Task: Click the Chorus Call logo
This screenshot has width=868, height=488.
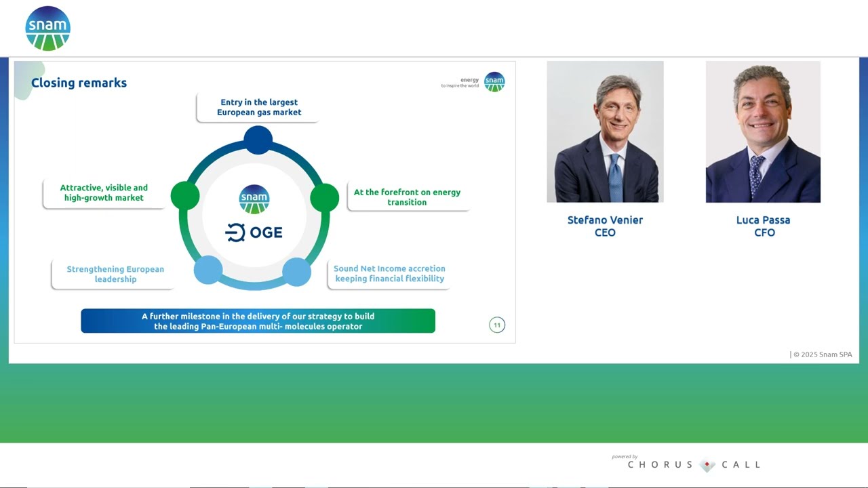Action: click(x=694, y=464)
